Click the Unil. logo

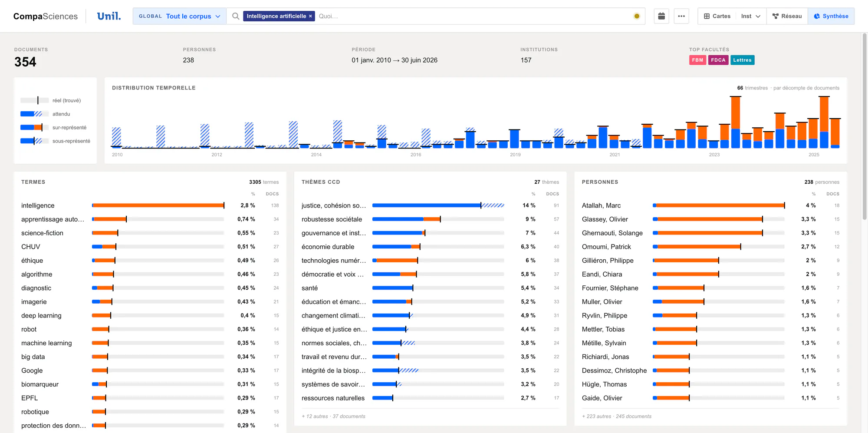[109, 16]
